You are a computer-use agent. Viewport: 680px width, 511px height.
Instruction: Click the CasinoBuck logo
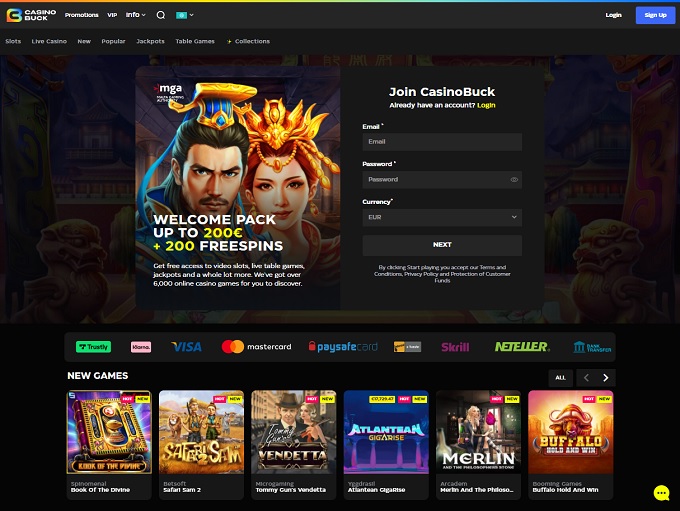click(30, 15)
